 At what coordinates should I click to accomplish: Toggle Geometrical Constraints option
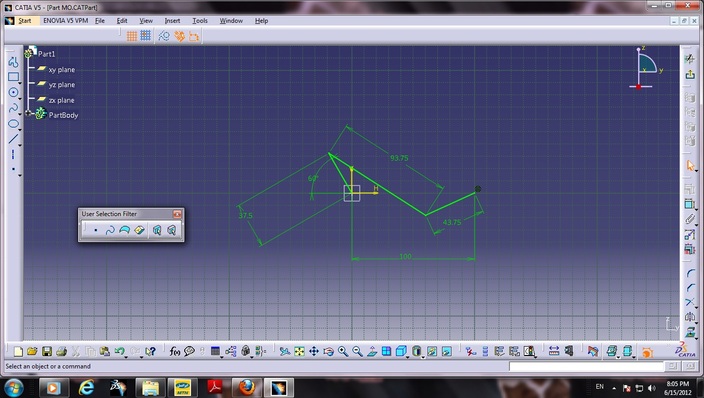[179, 36]
